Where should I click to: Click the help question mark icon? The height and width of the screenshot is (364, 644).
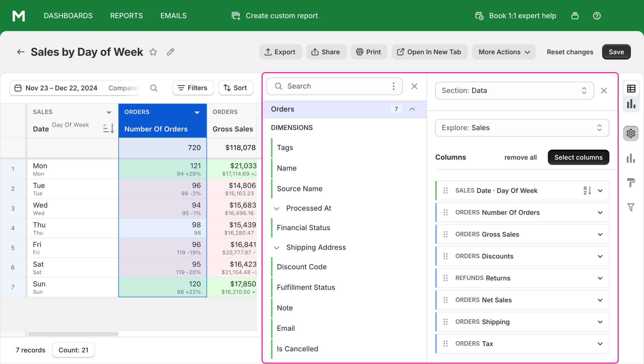tap(597, 16)
